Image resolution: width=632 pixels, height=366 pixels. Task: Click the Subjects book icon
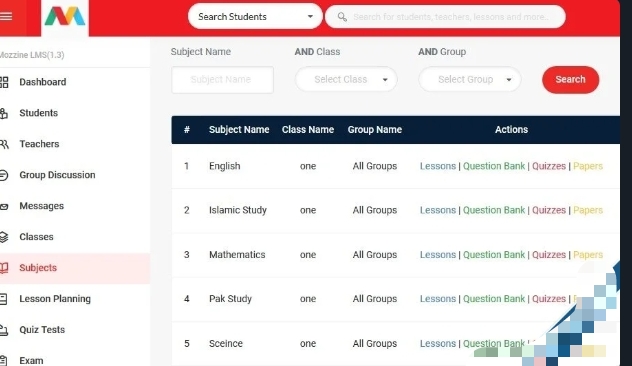tap(4, 268)
